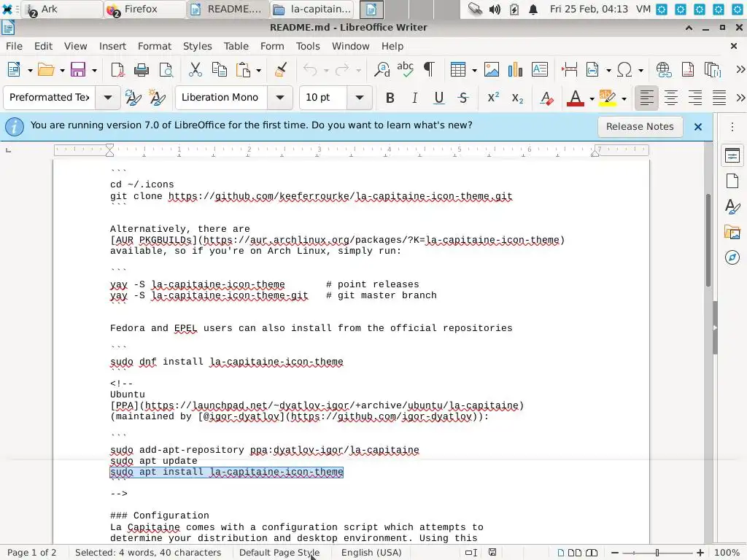Export directly as PDF
This screenshot has height=560, width=747.
point(117,69)
